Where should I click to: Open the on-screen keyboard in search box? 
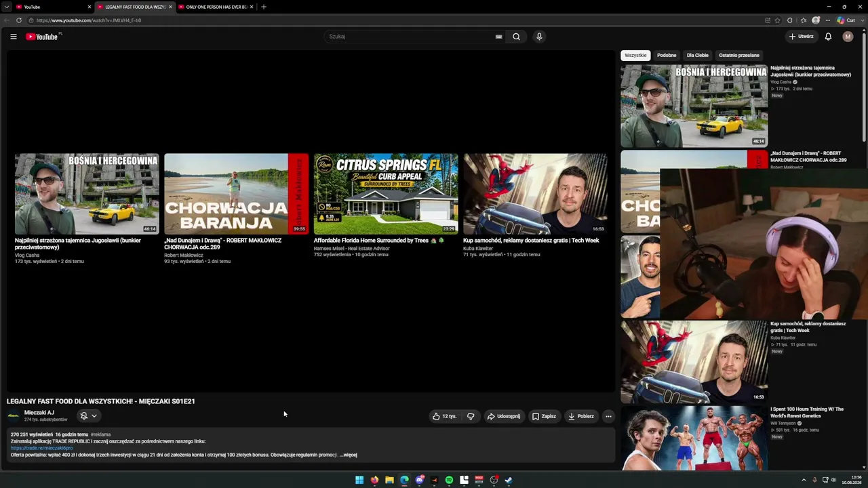(x=498, y=37)
